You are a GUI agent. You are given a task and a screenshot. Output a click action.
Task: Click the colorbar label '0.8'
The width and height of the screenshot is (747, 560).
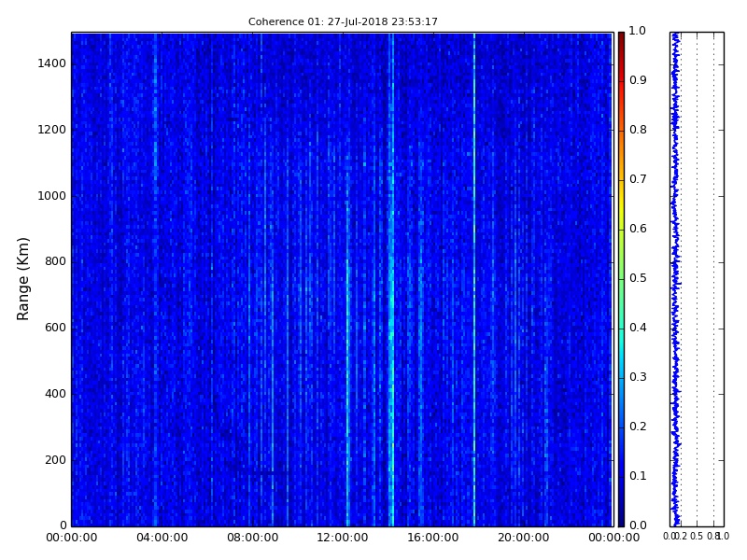pos(638,130)
